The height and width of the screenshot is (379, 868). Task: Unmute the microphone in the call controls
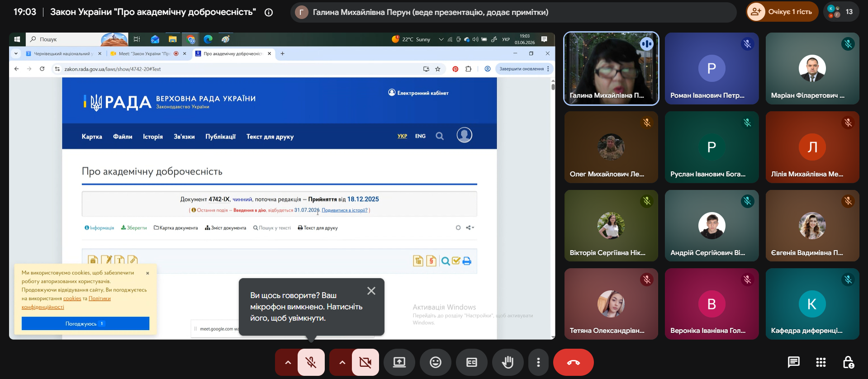tap(311, 362)
